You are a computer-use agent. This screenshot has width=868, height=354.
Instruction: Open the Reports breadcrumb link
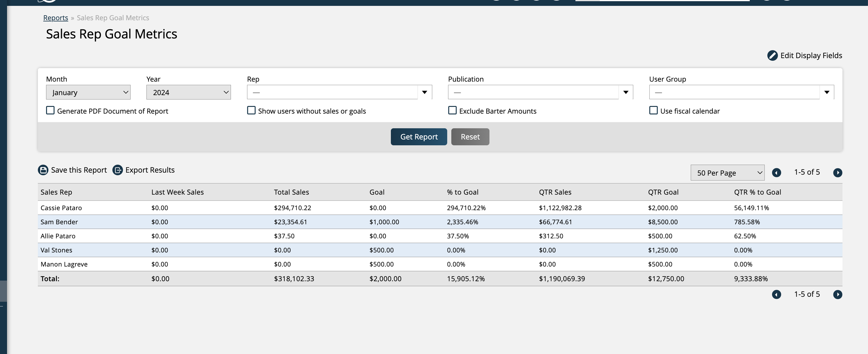55,18
